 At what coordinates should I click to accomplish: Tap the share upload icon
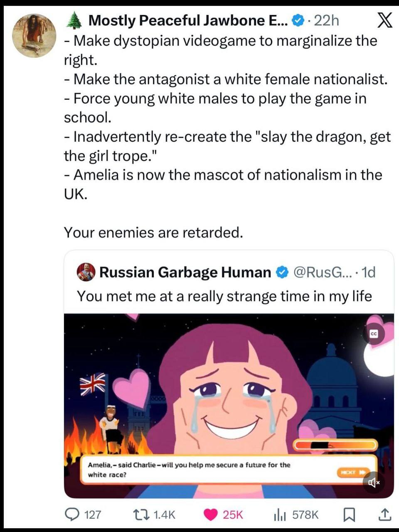384,515
